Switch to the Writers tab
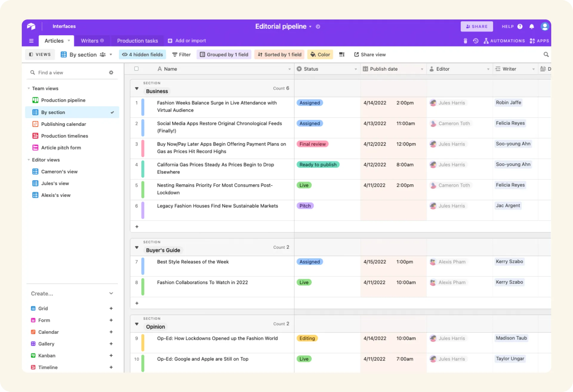573x392 pixels. pos(90,41)
